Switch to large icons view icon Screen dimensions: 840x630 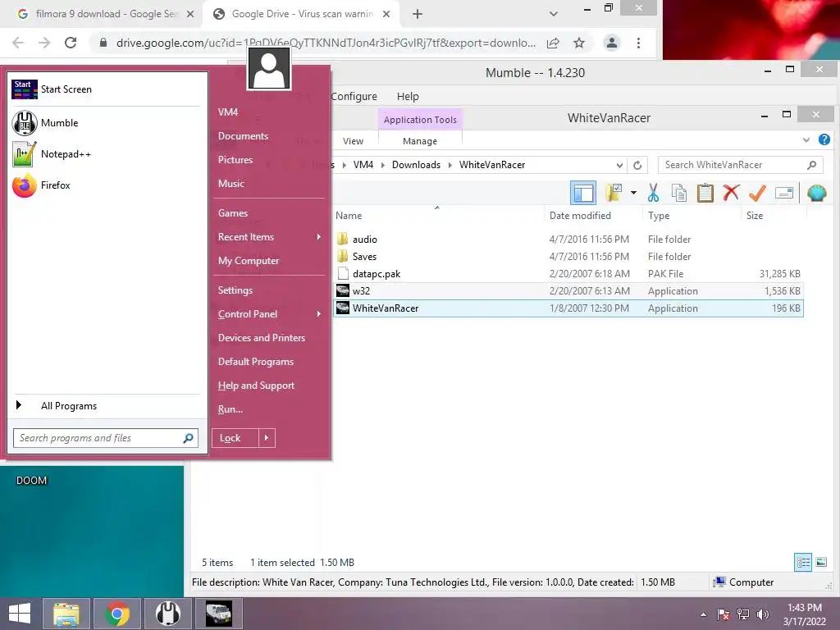click(820, 562)
